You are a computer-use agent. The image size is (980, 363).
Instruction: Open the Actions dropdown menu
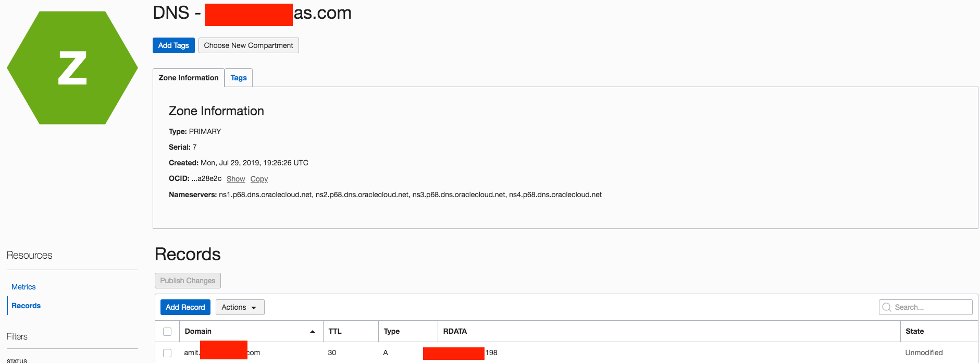[240, 307]
